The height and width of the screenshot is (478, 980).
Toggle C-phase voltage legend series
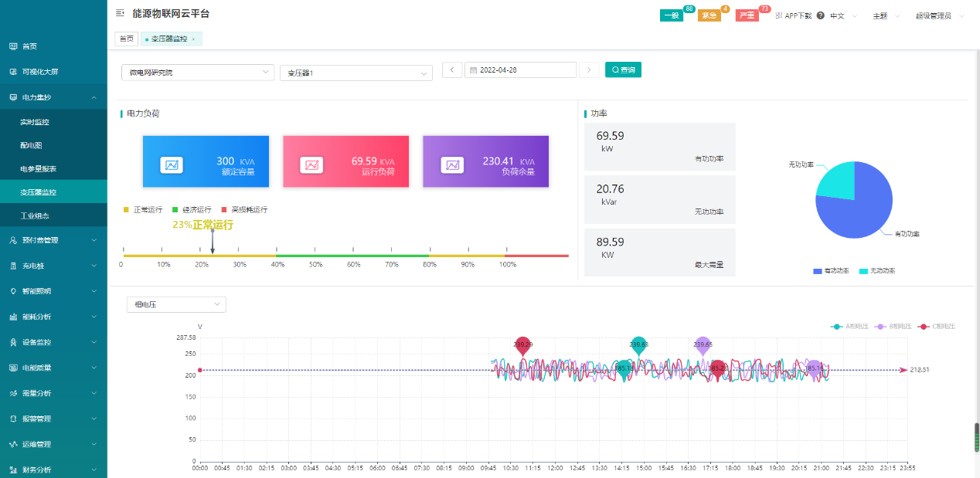coord(936,327)
